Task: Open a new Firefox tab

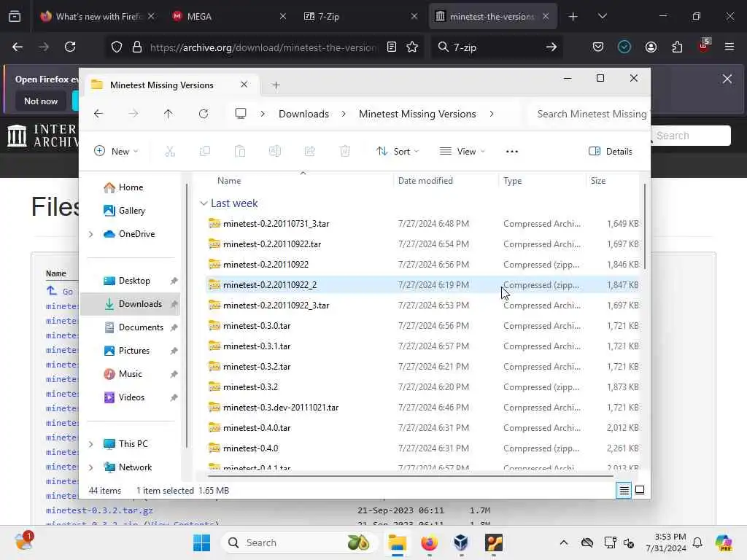Action: tap(573, 16)
